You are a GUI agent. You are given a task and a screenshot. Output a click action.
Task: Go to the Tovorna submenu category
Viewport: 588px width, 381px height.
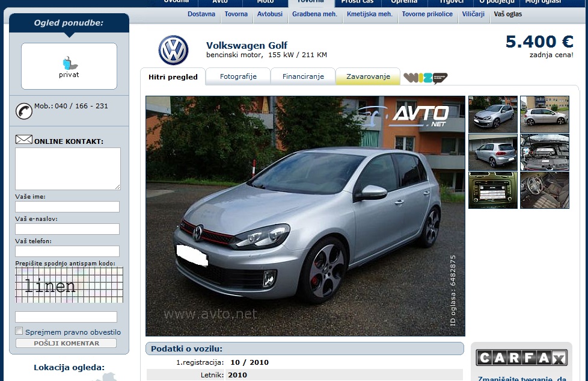point(236,14)
